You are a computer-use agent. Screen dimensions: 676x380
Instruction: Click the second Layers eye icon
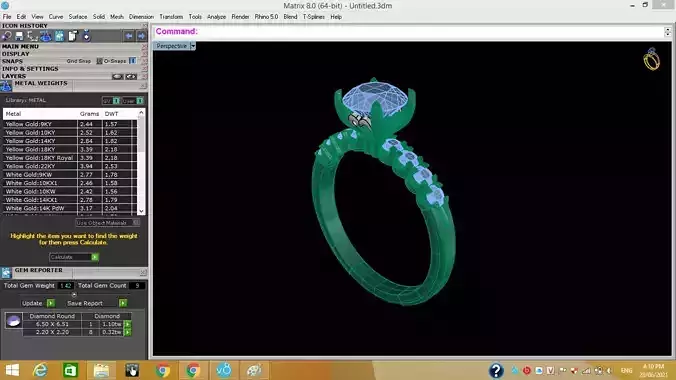131,77
